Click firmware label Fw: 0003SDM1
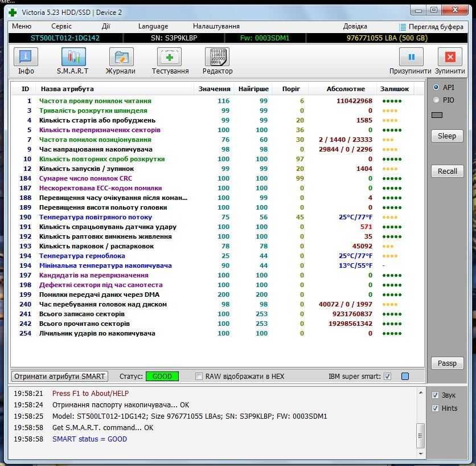 [x=265, y=38]
